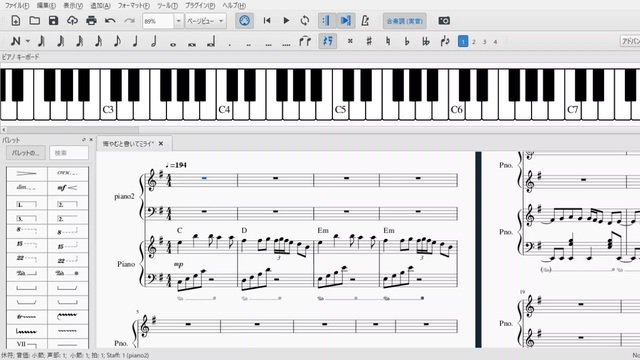Toggle the concert pitch button
Image resolution: width=640 pixels, height=360 pixels.
coord(404,21)
